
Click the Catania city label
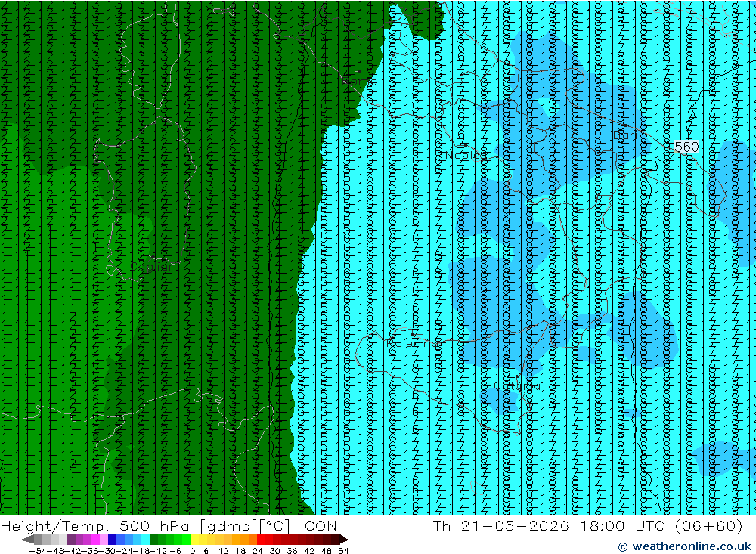click(517, 386)
